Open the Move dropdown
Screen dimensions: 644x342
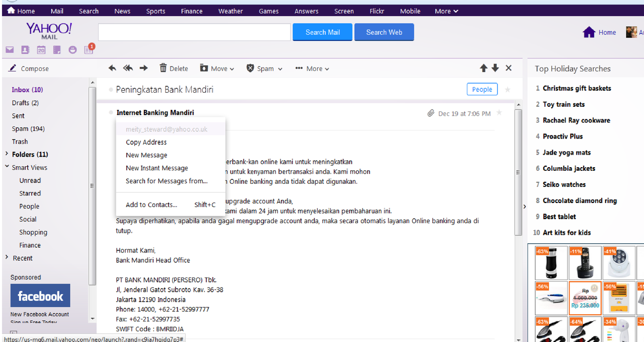coord(217,69)
